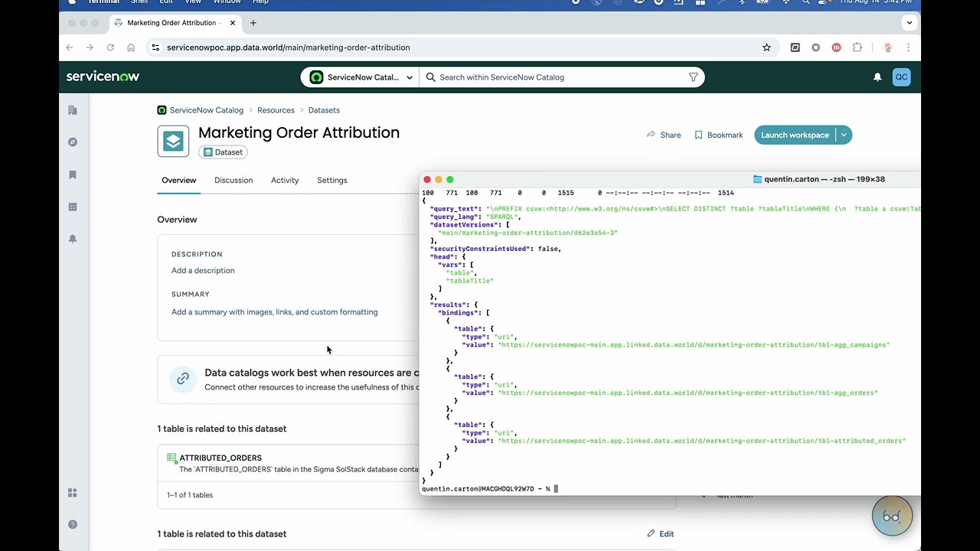This screenshot has width=980, height=551.
Task: Open the ATTRIBUTED_ORDERS table link
Action: point(220,458)
